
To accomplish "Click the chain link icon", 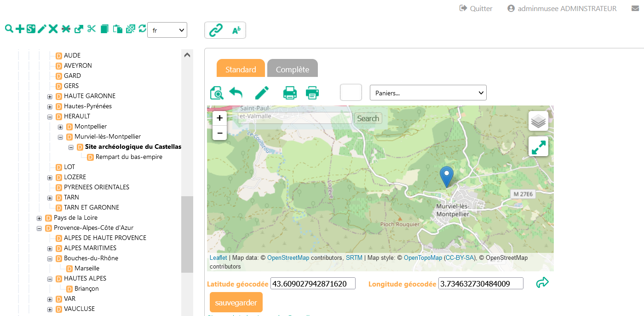I will pos(216,30).
